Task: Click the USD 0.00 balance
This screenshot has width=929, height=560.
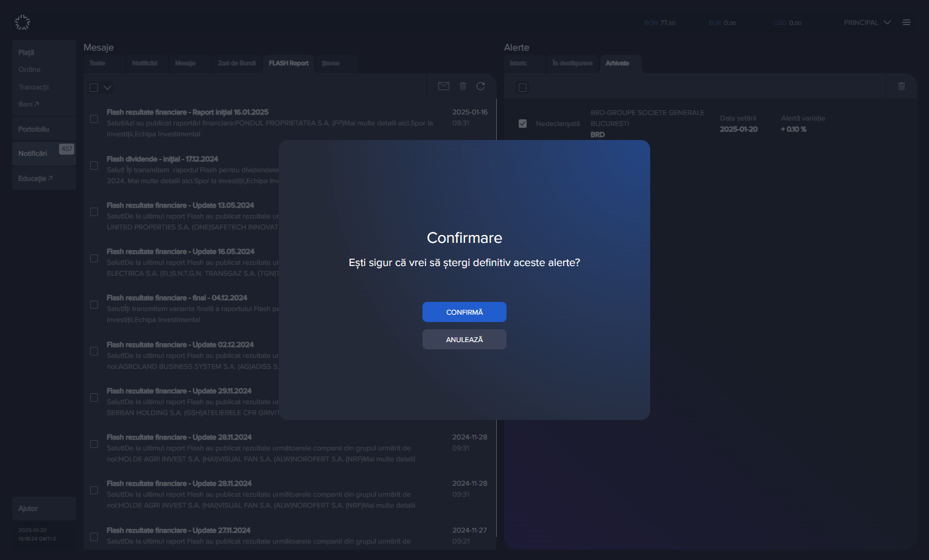Action: tap(787, 23)
